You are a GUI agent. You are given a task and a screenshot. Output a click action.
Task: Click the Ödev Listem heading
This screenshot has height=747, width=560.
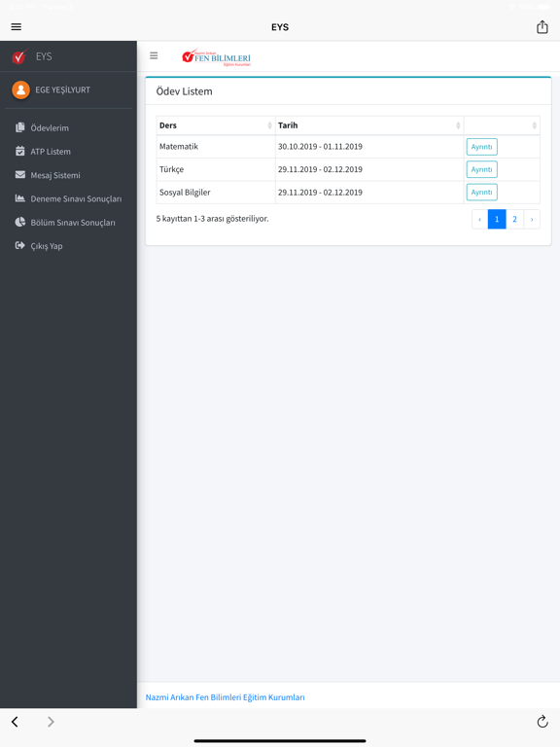185,91
